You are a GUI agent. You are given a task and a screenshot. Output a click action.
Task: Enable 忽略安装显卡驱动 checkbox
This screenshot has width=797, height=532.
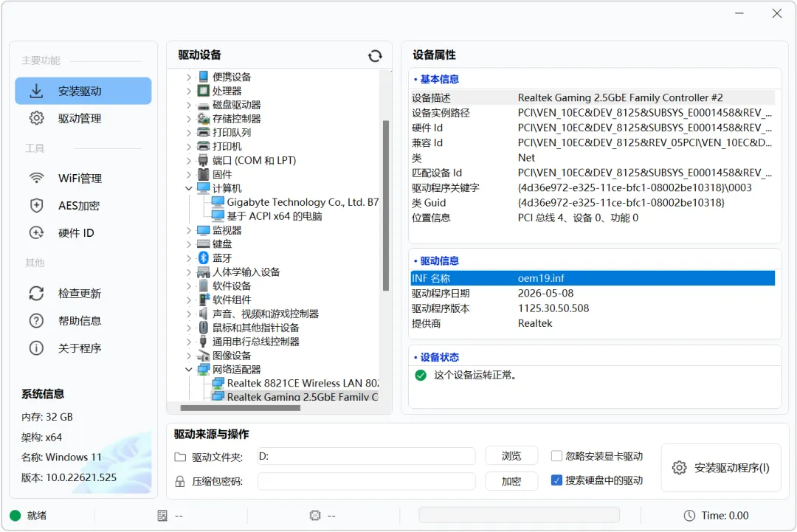click(x=556, y=456)
